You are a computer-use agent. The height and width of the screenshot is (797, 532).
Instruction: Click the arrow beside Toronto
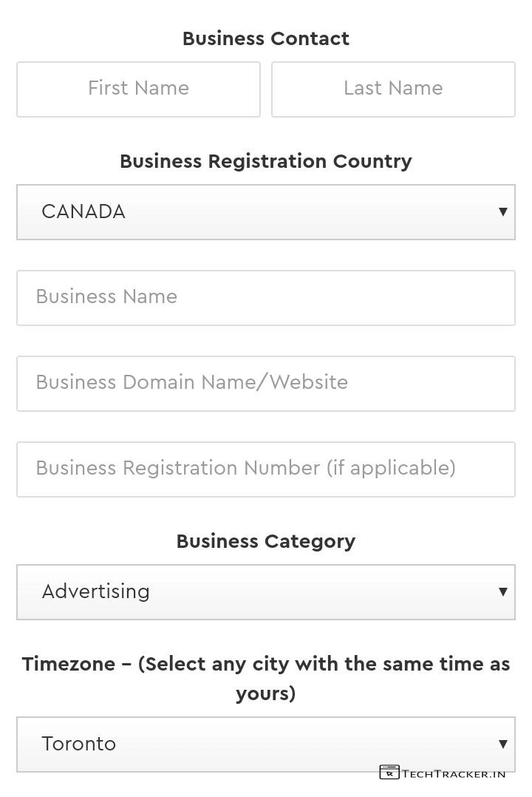[502, 744]
